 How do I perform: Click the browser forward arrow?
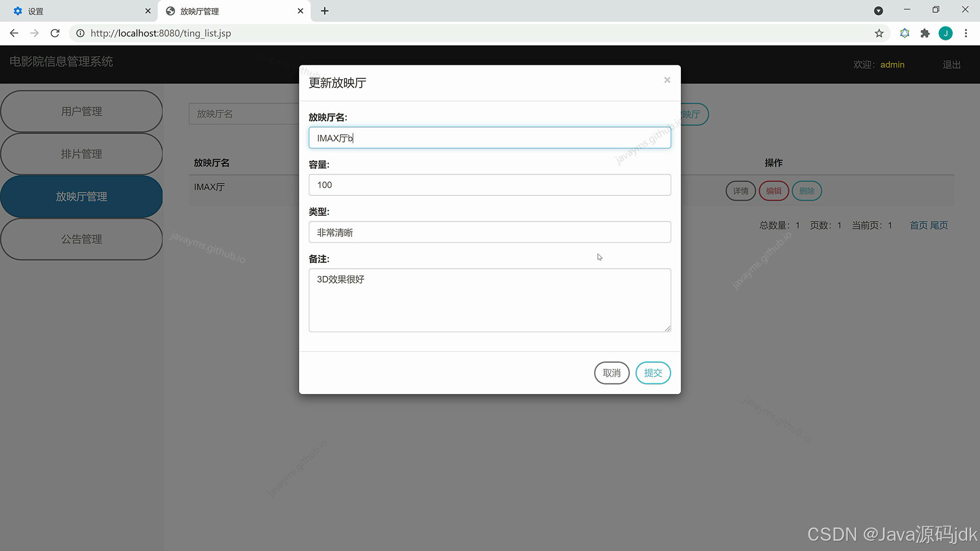coord(34,33)
